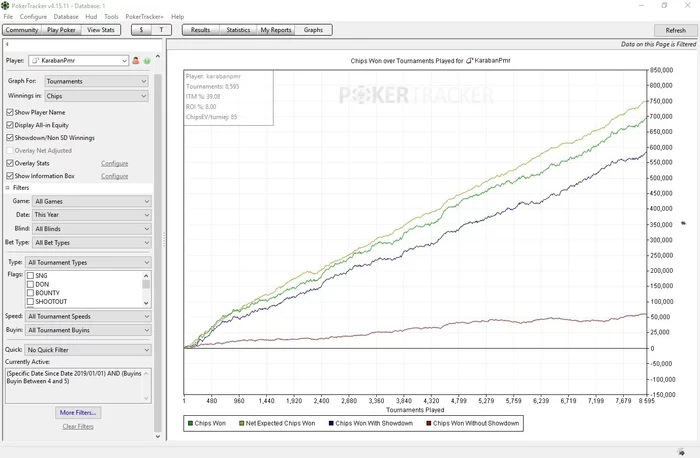Check the SHOOTOUT flag
This screenshot has width=700, height=458.
(x=30, y=301)
